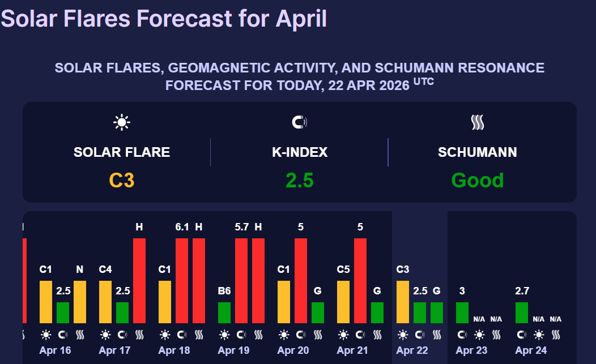
Task: Click the sun icon above SOLAR FLARE
Action: pos(122,122)
